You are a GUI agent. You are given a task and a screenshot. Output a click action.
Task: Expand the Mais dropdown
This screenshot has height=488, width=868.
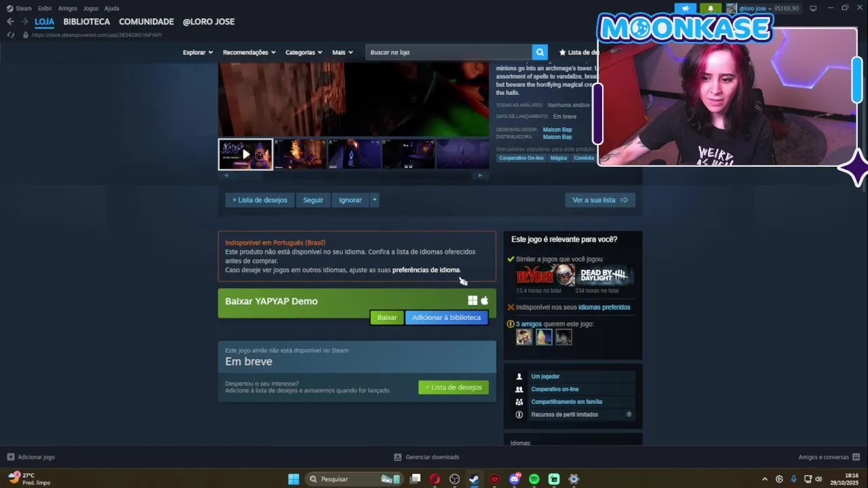342,52
